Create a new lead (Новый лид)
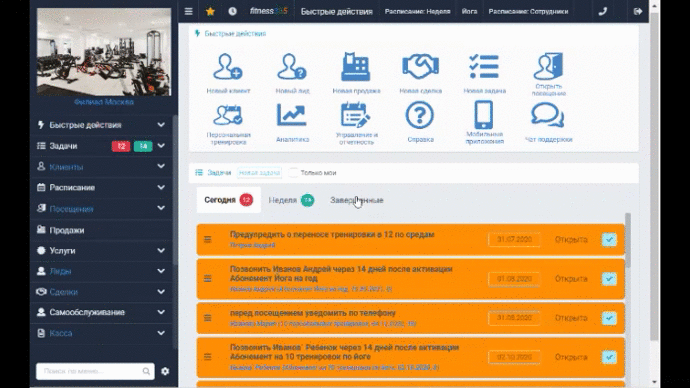This screenshot has width=690, height=388. click(x=292, y=67)
